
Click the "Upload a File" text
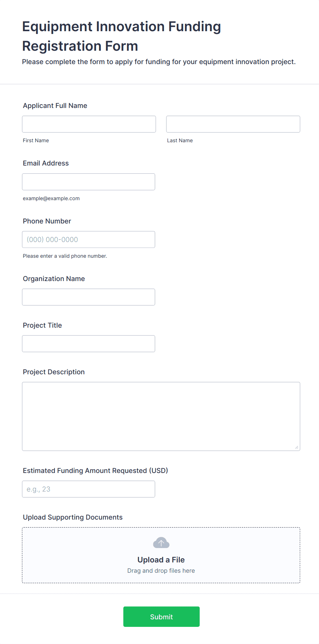point(161,560)
